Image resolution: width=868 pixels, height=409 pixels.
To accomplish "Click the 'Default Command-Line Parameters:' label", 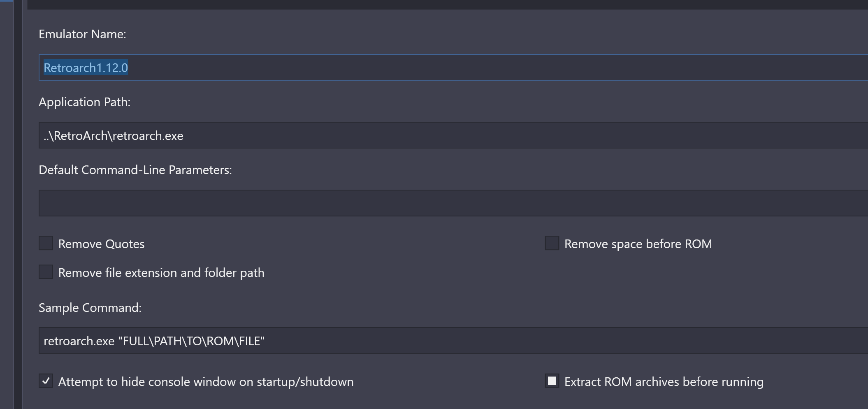I will click(x=135, y=170).
